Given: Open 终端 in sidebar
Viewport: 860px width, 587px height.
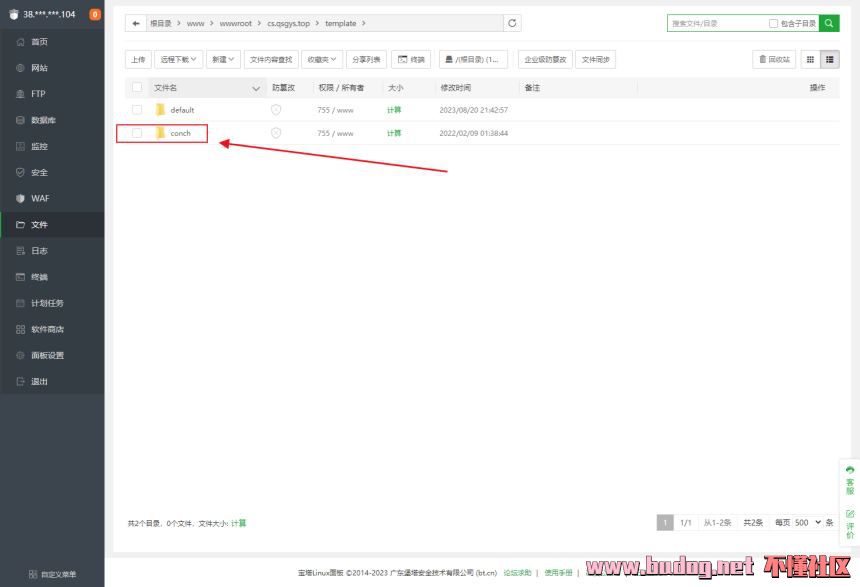Looking at the screenshot, I should (x=52, y=277).
